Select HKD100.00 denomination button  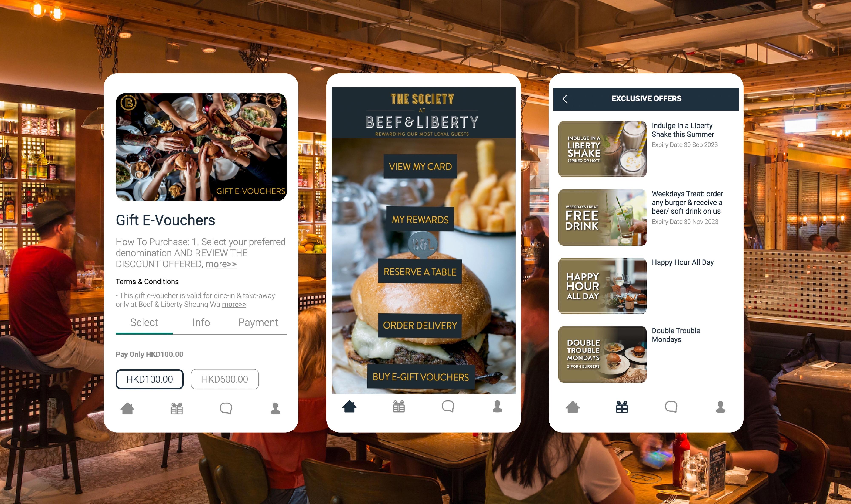point(149,379)
